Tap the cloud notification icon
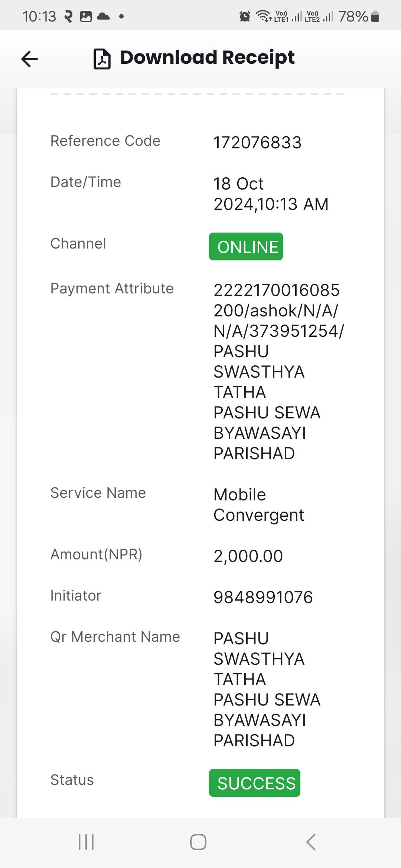The height and width of the screenshot is (868, 401). [x=103, y=16]
